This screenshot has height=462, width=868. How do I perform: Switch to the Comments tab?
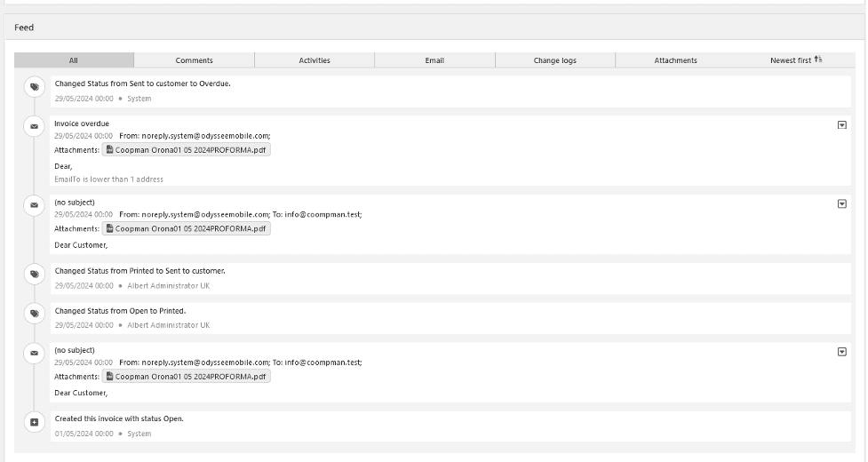(194, 60)
